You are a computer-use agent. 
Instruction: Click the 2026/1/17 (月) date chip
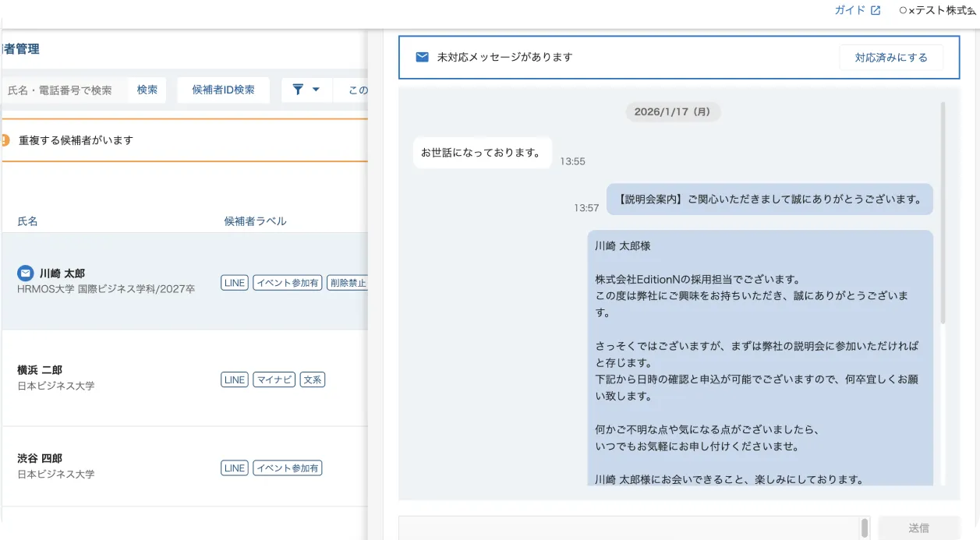point(673,112)
